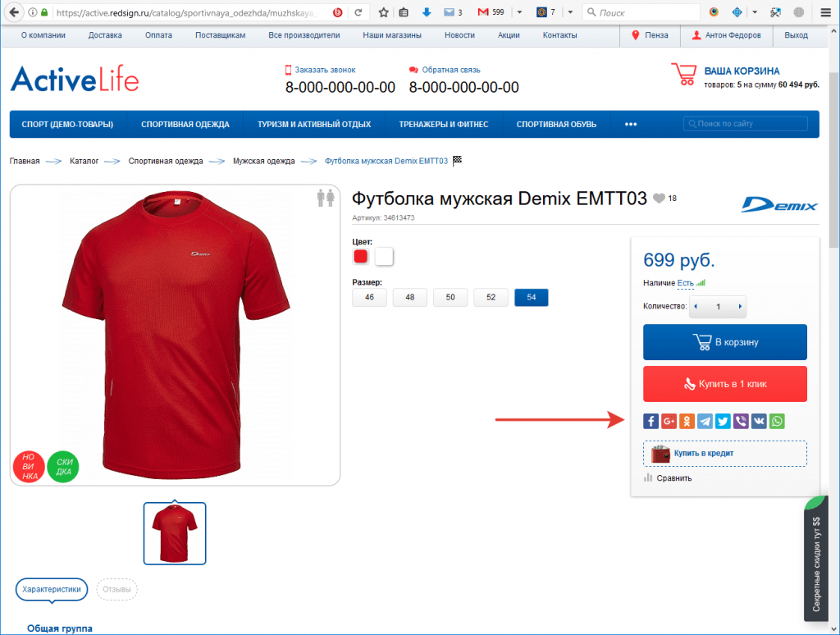Open the СПОРТ (ДЕМО-ТОВАРЫ) menu
Image resolution: width=840 pixels, height=635 pixels.
click(x=67, y=125)
